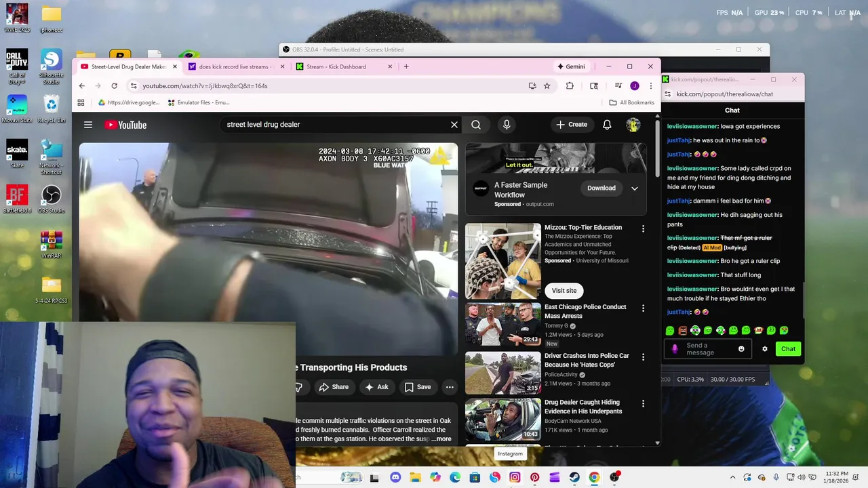Click the YouTube search magnifier button
The width and height of the screenshot is (868, 488).
476,125
